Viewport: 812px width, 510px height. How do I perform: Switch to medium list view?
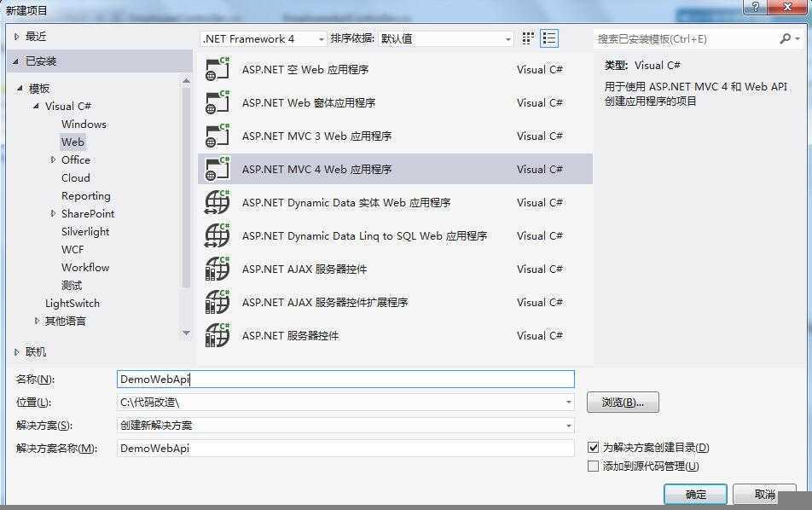tap(549, 39)
